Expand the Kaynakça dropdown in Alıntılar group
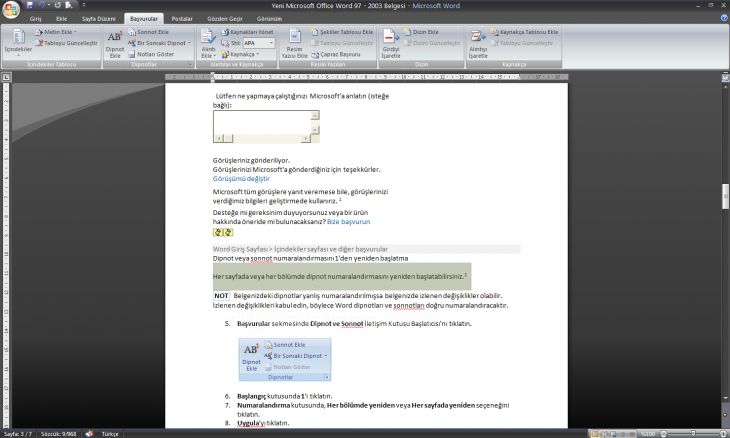 (240, 54)
